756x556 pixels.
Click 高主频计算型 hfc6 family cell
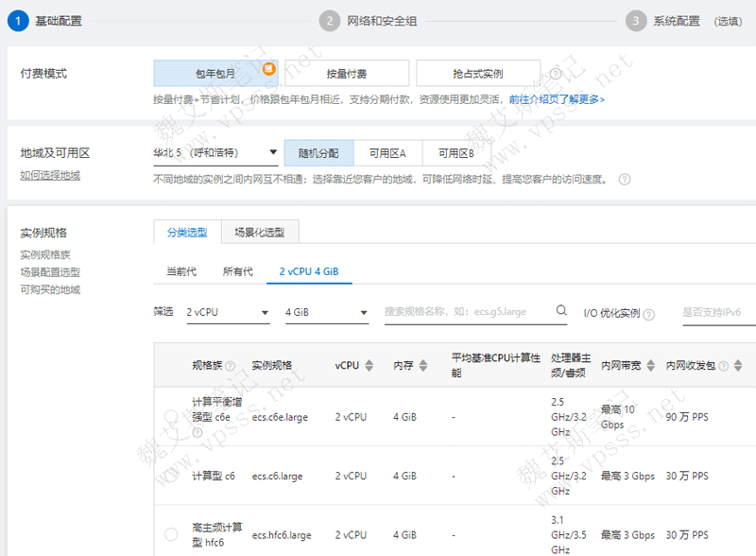217,535
